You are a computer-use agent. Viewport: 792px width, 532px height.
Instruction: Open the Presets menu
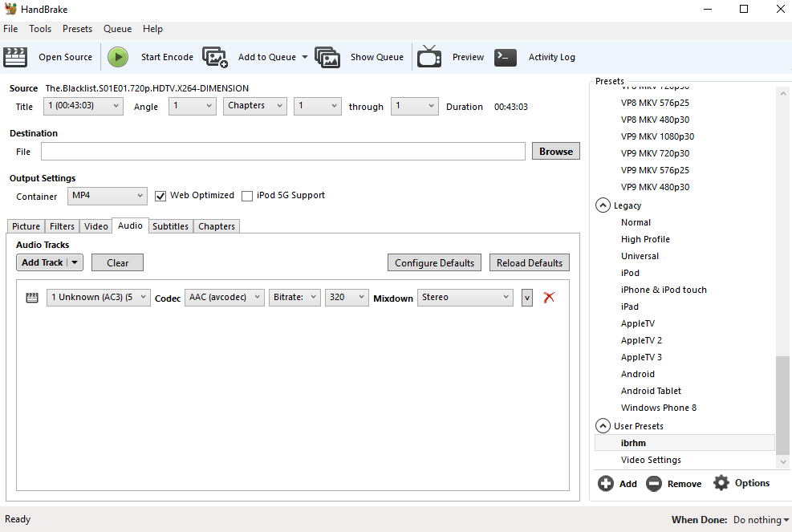(77, 29)
